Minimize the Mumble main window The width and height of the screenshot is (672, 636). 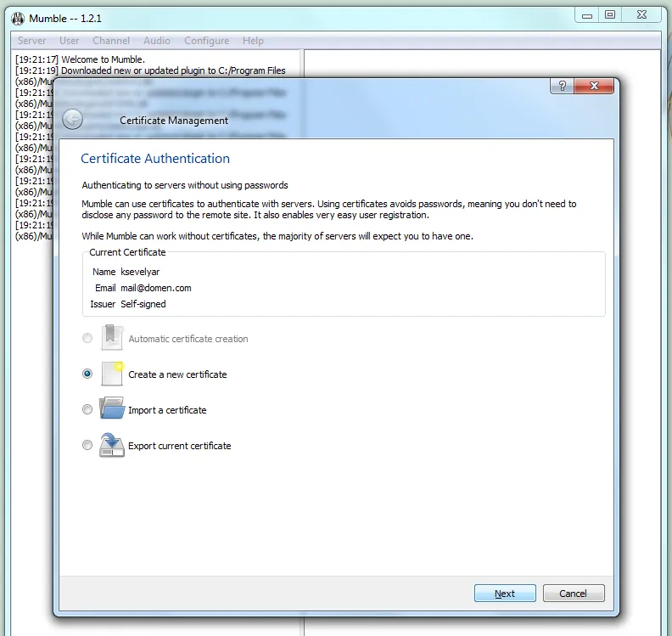click(x=586, y=15)
